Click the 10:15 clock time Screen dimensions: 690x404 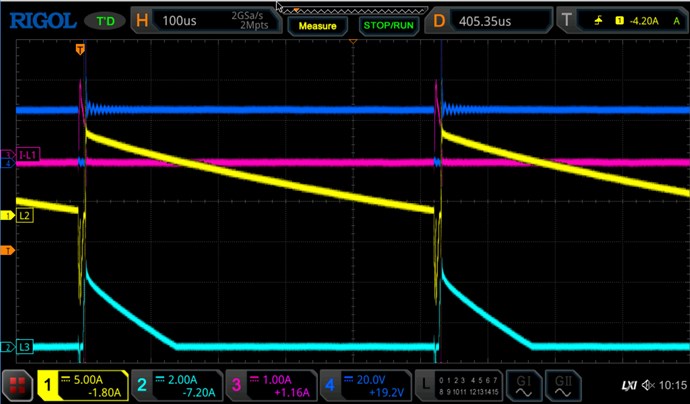coord(673,386)
